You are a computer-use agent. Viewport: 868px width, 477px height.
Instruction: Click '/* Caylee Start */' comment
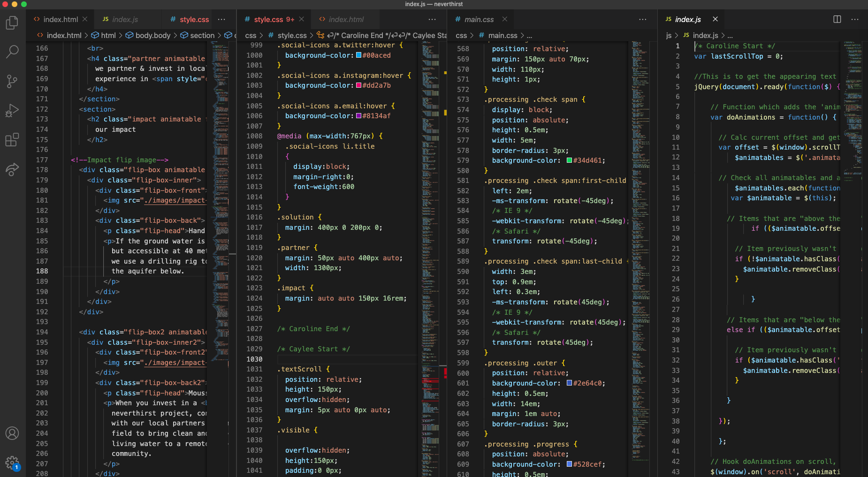[x=313, y=349]
